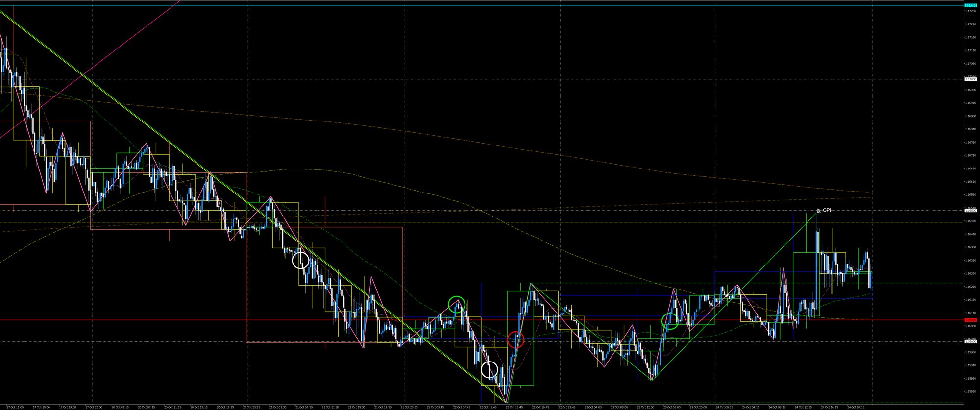Screen dimensions: 980x410
Task: Select the red circle marker
Action: click(x=515, y=339)
